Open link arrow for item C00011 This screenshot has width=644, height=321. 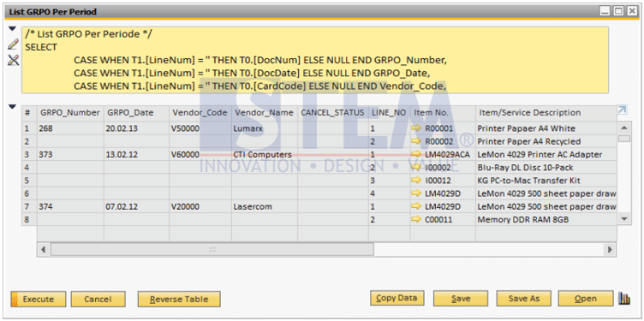click(416, 220)
